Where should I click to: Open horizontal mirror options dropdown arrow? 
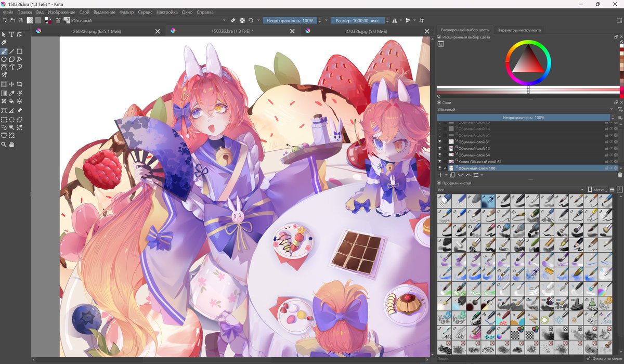(400, 21)
